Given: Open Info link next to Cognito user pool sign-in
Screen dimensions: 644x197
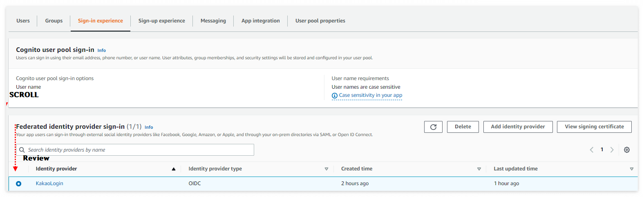Looking at the screenshot, I should (101, 51).
